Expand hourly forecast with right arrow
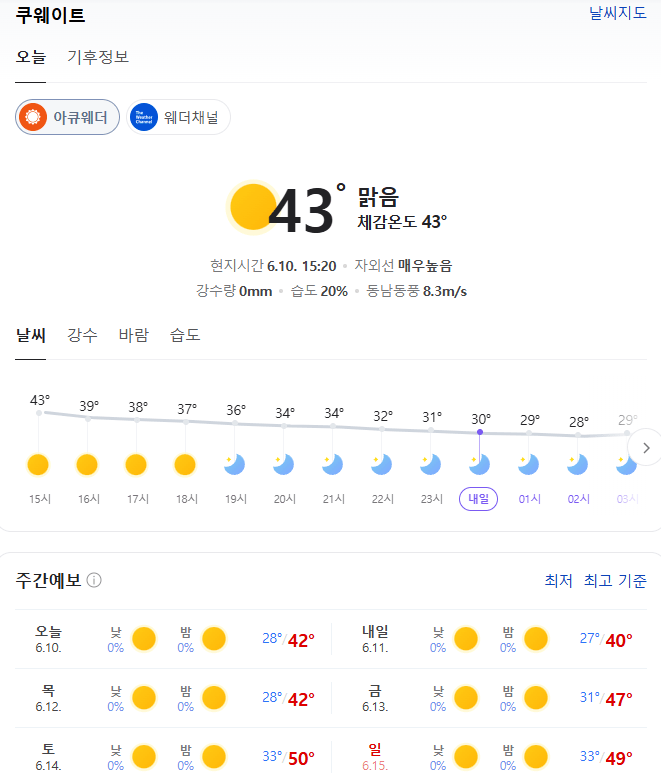This screenshot has height=780, width=661. click(646, 448)
